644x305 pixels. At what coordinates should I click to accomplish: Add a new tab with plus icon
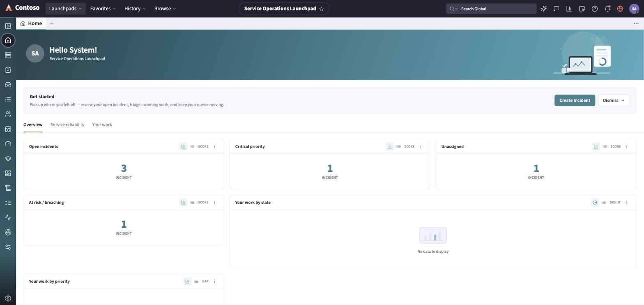(x=52, y=23)
